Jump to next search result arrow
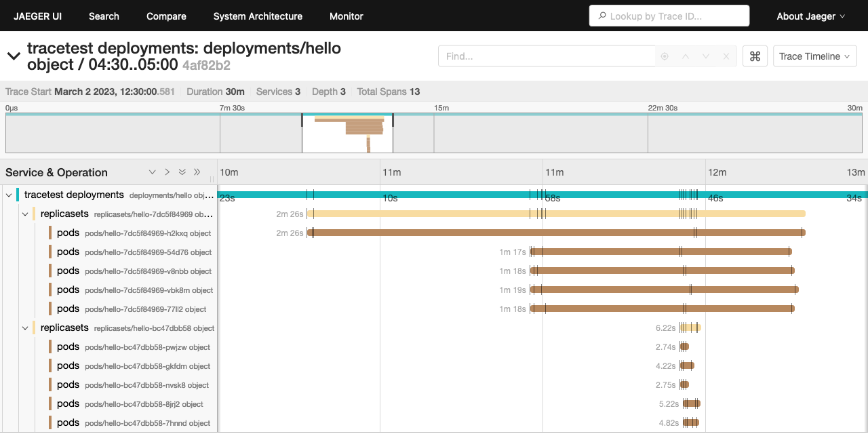 [706, 56]
